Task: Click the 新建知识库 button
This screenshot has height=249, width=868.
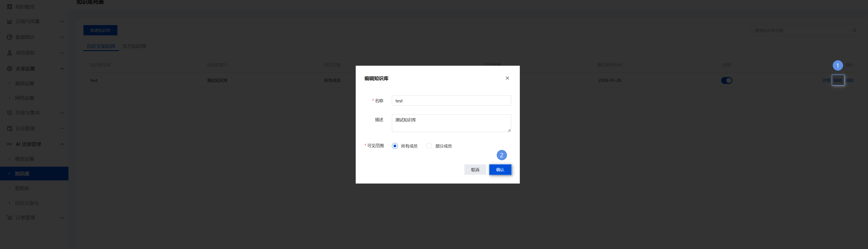Action: tap(100, 30)
